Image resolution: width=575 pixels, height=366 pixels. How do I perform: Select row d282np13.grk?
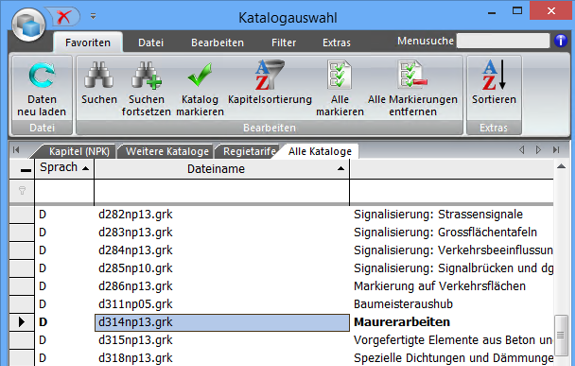pyautogui.click(x=135, y=214)
